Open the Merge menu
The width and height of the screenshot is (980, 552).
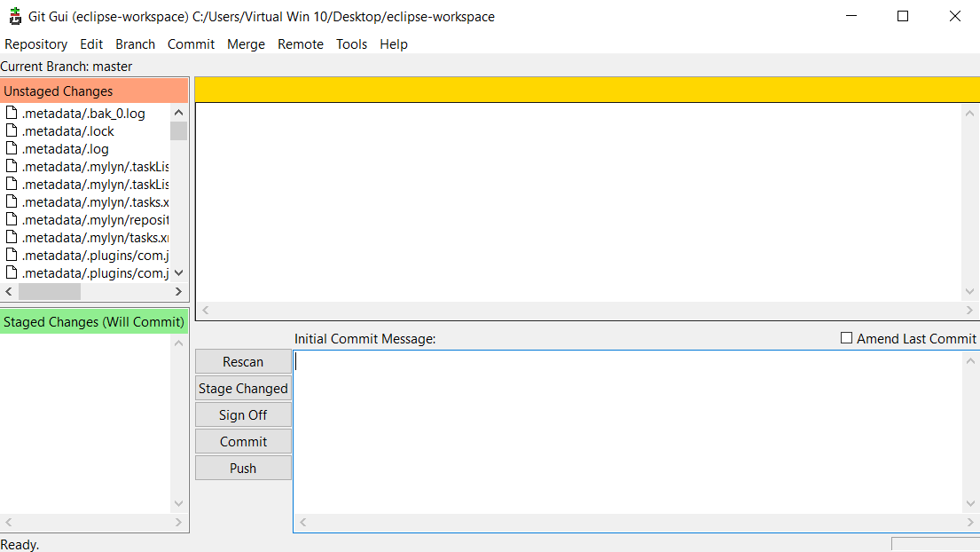point(246,44)
